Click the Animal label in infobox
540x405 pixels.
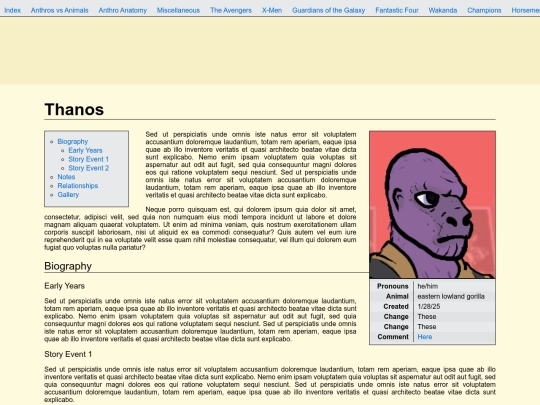[397, 297]
